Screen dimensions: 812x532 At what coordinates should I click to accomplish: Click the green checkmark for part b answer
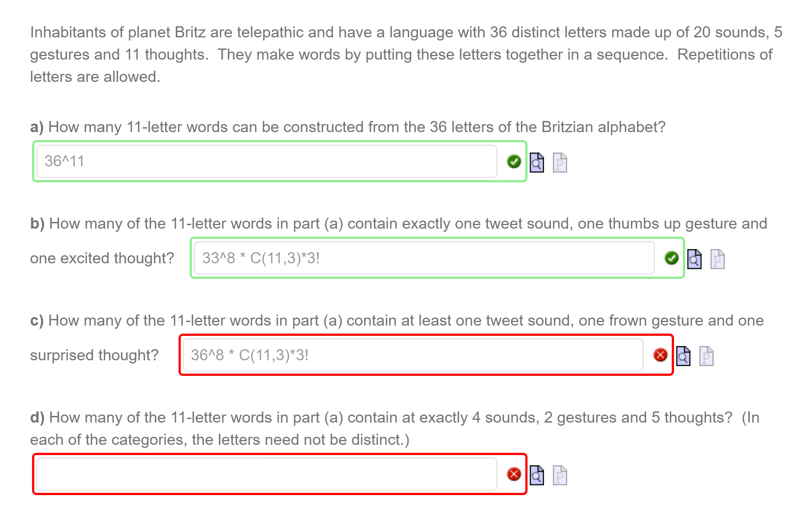(x=672, y=258)
